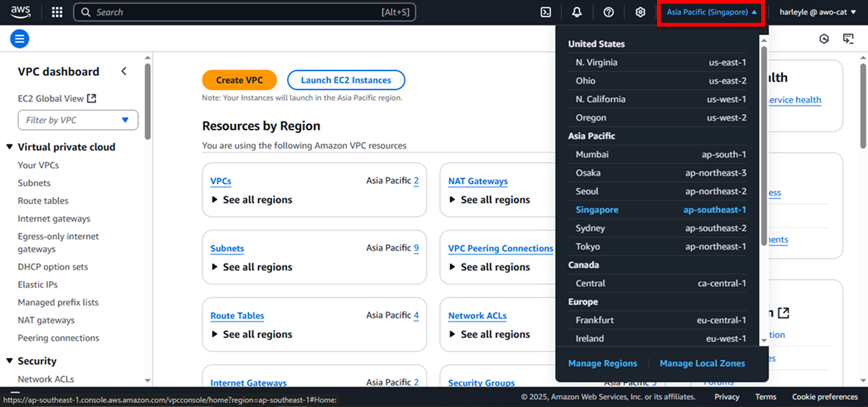This screenshot has width=868, height=407.
Task: Click the region list scrollbar
Action: click(x=764, y=146)
